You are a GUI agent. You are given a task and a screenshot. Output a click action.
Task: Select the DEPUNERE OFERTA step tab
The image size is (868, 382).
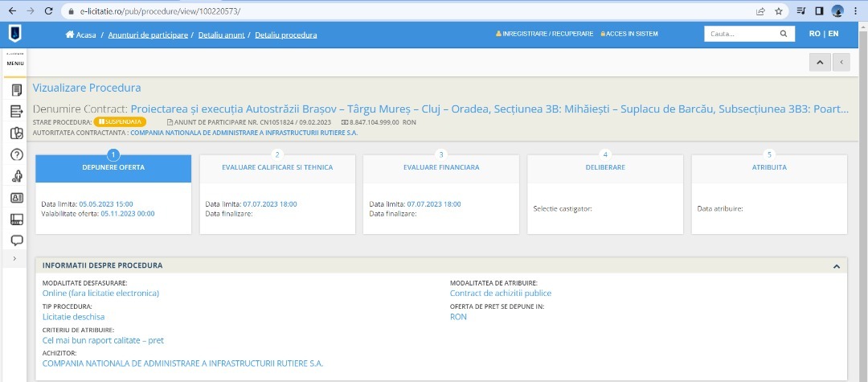tap(113, 168)
